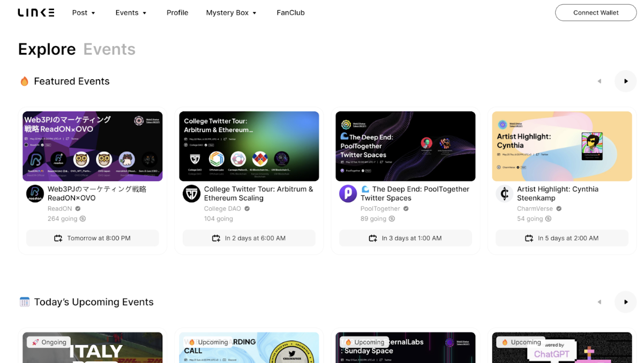Click the Connect Wallet button
This screenshot has width=644, height=363.
(596, 13)
